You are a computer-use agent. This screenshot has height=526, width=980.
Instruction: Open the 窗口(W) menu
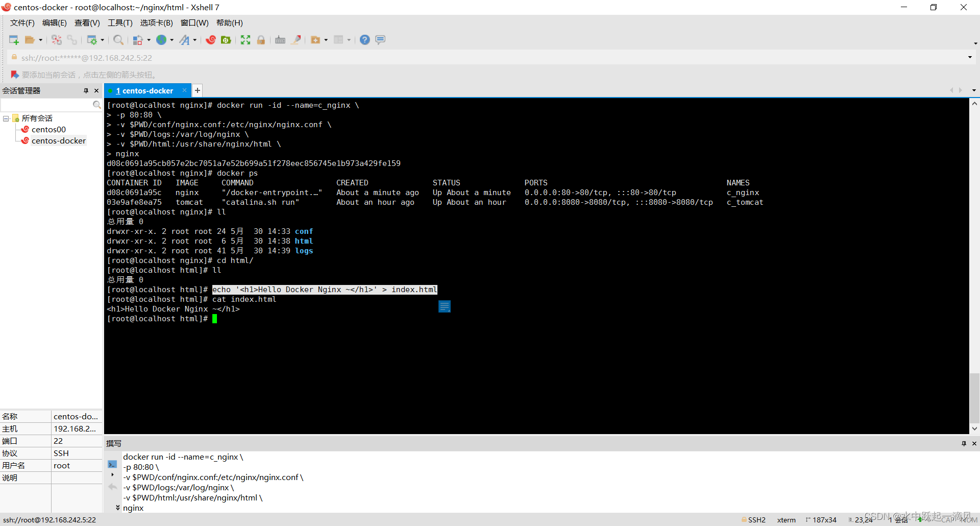coord(194,22)
